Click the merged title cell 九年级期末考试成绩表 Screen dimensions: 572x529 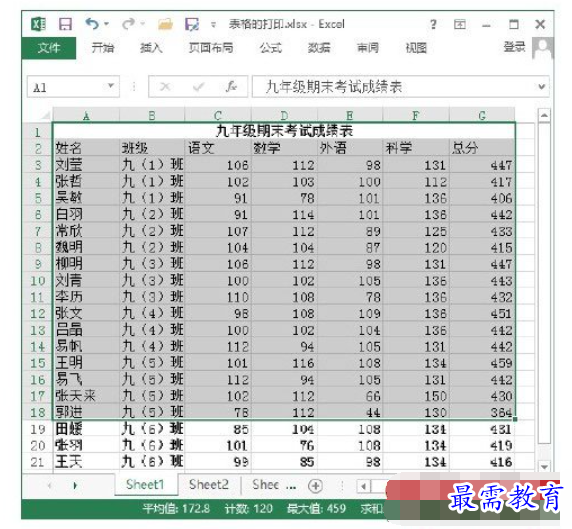pyautogui.click(x=284, y=131)
